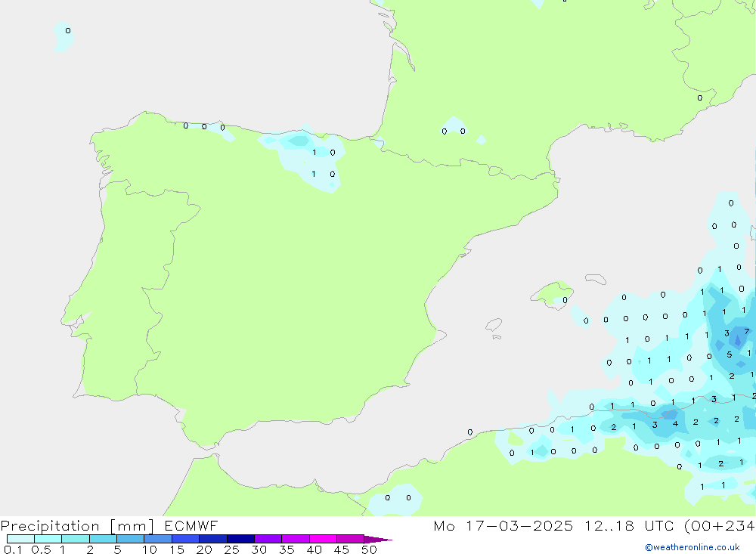The width and height of the screenshot is (756, 554).
Task: Click the 20–25 mm dark blue legend swatch
Action: coord(212,539)
